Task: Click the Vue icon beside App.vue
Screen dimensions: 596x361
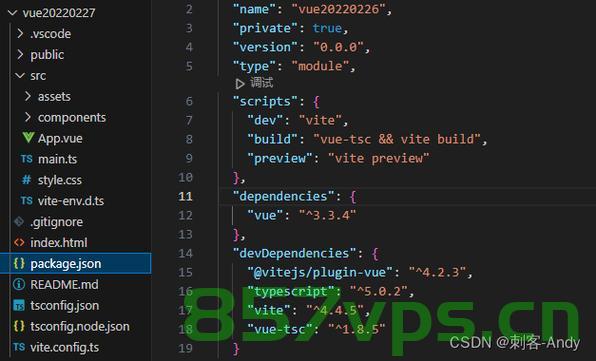Action: pyautogui.click(x=28, y=138)
